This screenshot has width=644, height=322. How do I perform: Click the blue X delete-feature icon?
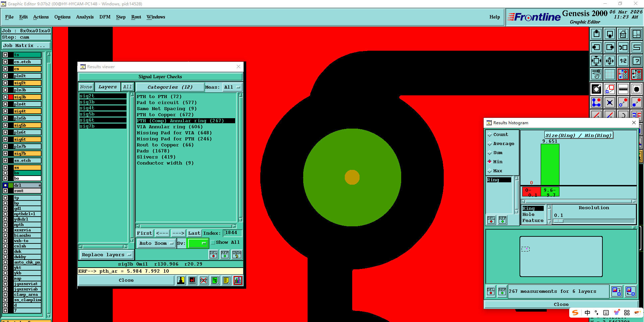click(610, 102)
